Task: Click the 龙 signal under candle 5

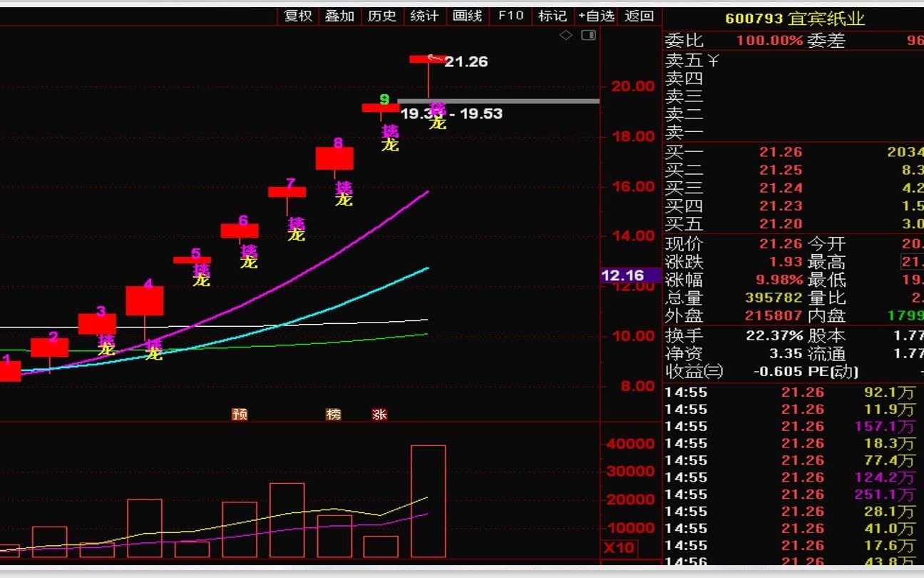Action: [201, 280]
